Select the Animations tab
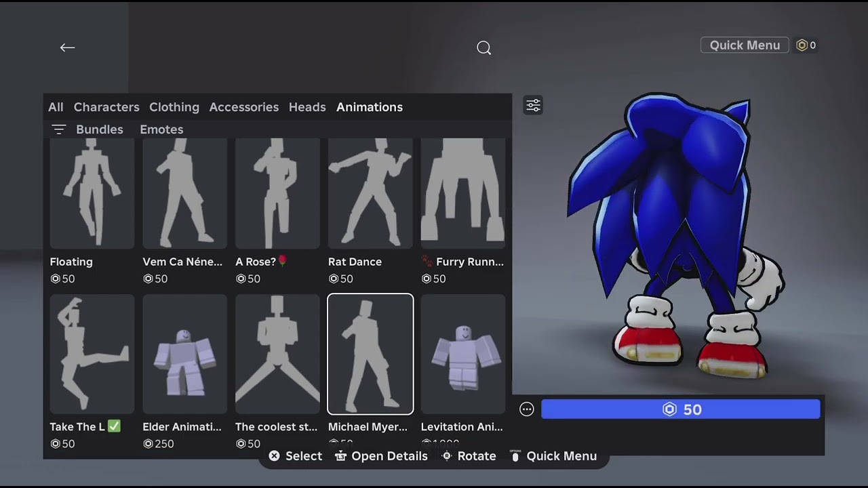The width and height of the screenshot is (868, 488). click(370, 107)
